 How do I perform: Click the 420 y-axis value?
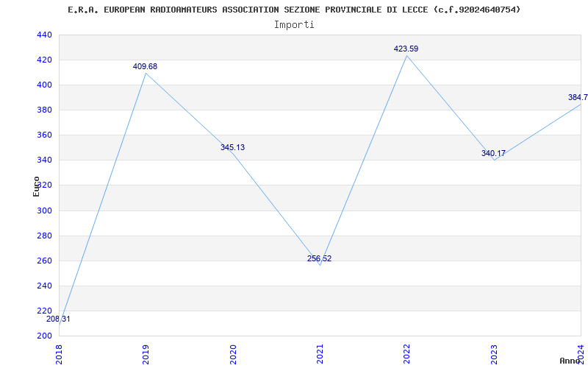[44, 60]
